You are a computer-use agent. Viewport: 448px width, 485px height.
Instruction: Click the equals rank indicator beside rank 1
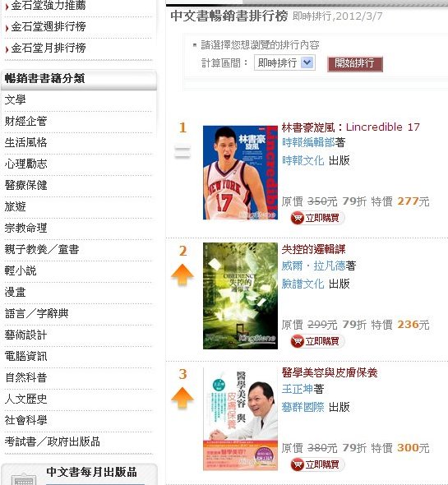(182, 152)
